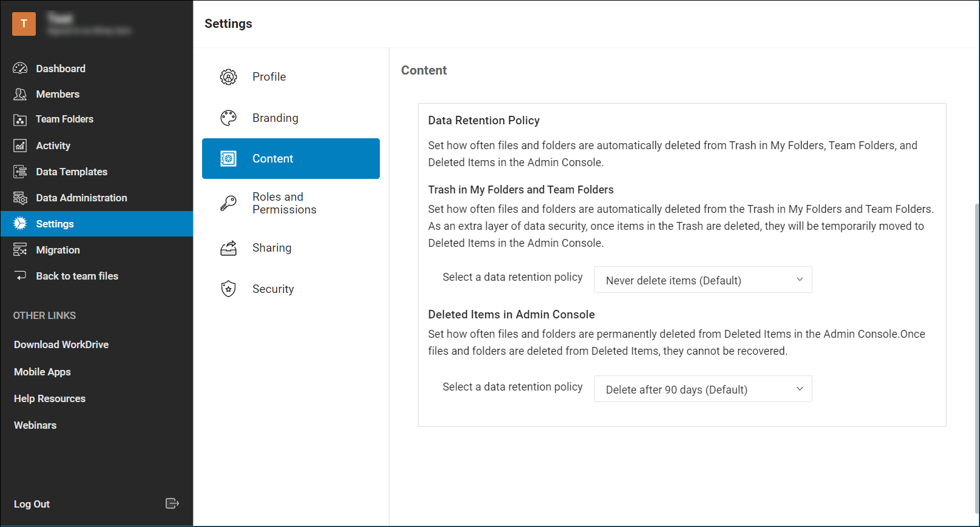
Task: Open the Download WorkDrive link
Action: [x=61, y=344]
